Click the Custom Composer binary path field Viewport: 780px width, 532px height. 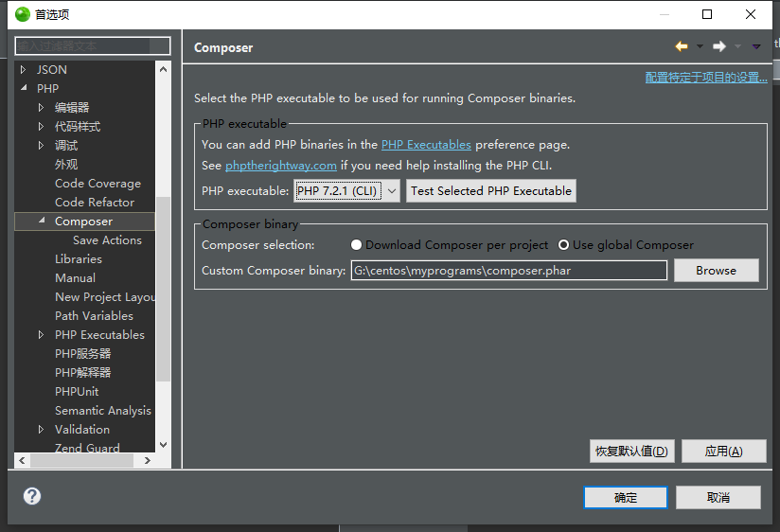508,271
